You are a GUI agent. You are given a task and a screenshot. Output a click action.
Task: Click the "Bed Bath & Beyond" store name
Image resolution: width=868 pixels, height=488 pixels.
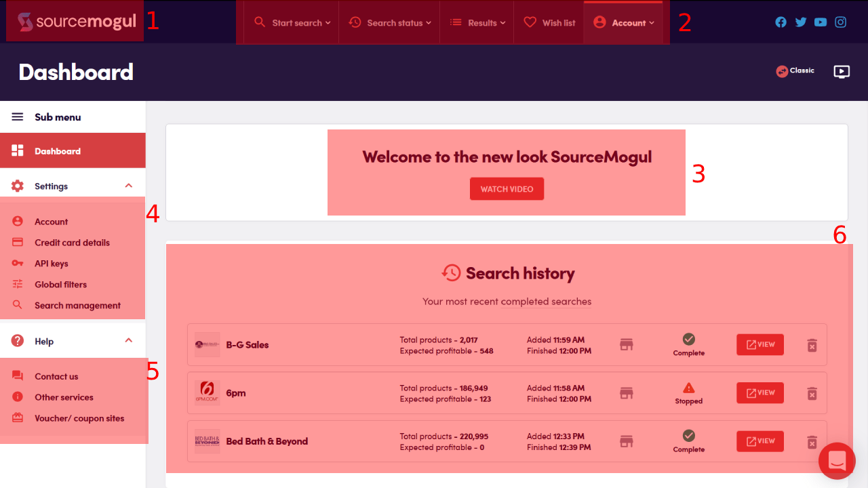pos(267,441)
